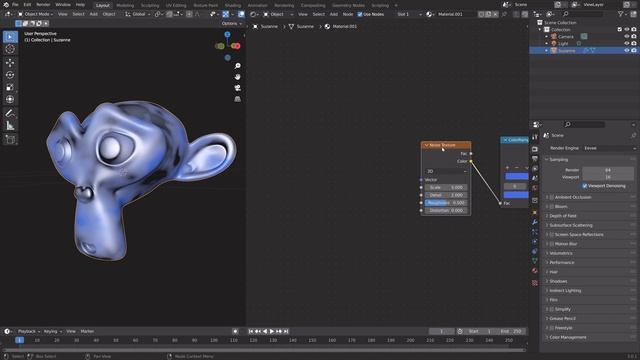Select the 3D Cursor tool
Screen dimensions: 640x360
click(x=10, y=49)
